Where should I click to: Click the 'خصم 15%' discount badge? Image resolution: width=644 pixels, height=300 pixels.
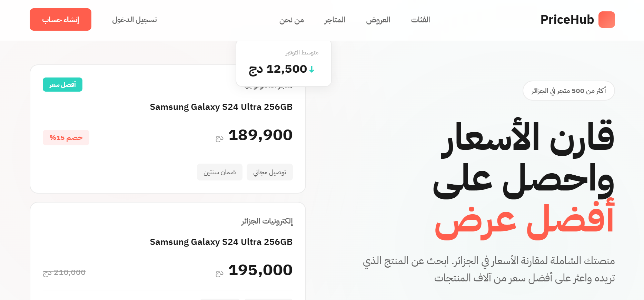(x=66, y=137)
